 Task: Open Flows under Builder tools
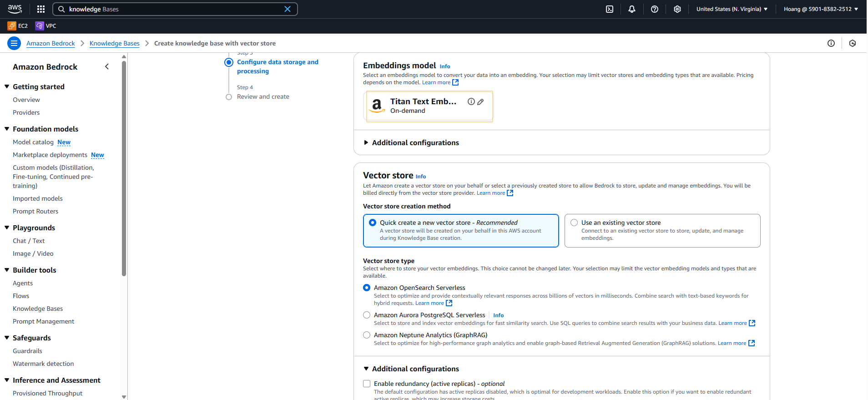tap(21, 296)
